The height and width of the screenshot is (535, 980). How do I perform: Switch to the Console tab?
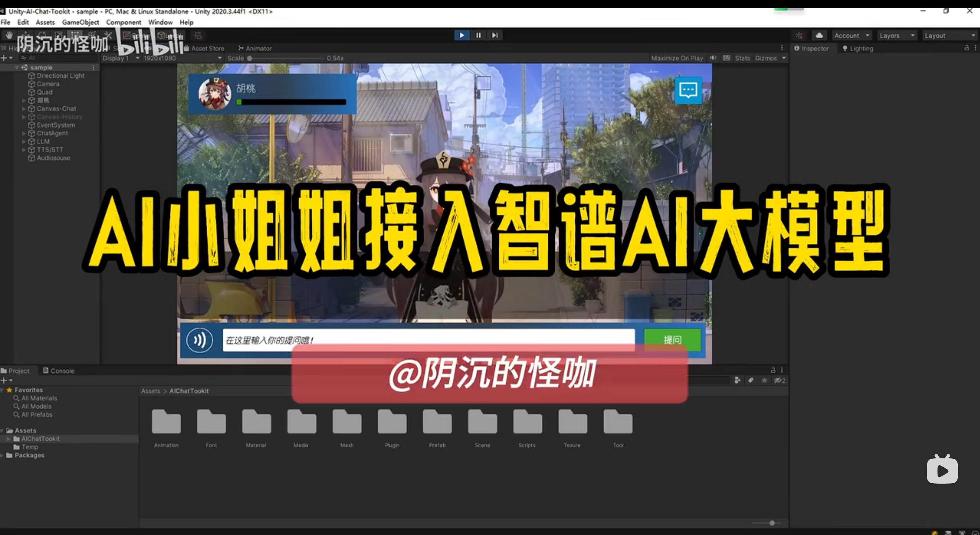59,371
